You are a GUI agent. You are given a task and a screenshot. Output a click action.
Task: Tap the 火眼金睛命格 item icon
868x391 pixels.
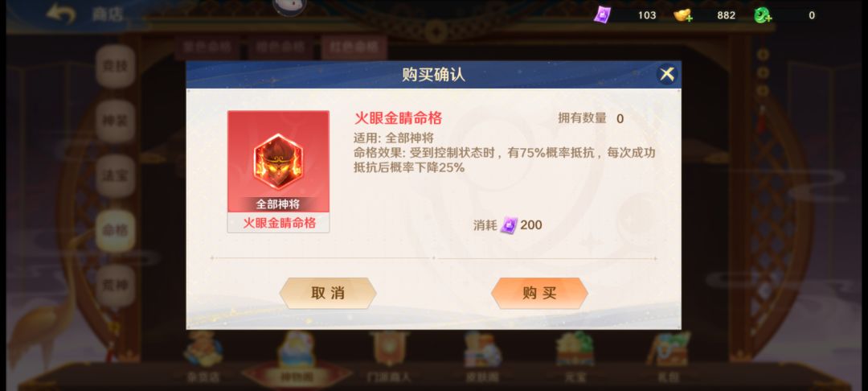pyautogui.click(x=278, y=161)
